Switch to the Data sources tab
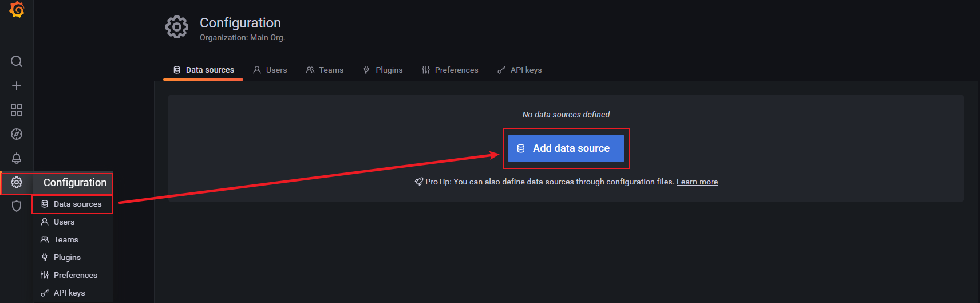Screen dimensions: 980x303 [x=203, y=70]
